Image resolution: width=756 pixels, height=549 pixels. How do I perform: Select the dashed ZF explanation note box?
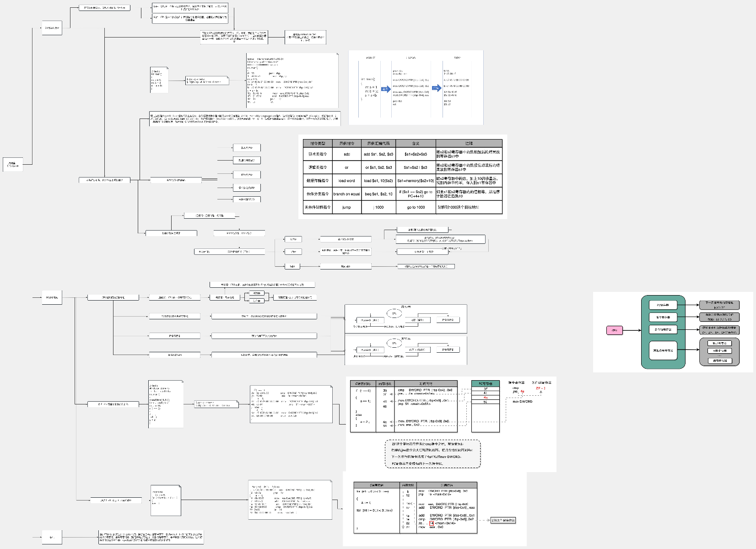[432, 453]
